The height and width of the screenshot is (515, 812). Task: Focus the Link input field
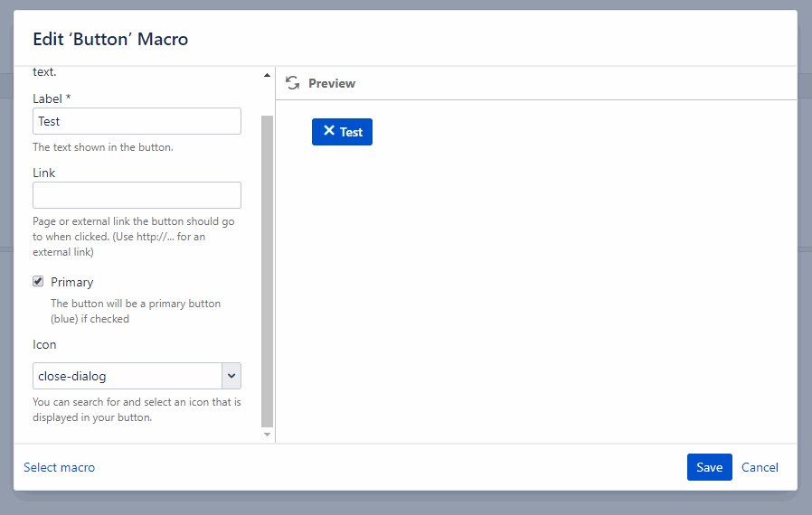coord(137,195)
